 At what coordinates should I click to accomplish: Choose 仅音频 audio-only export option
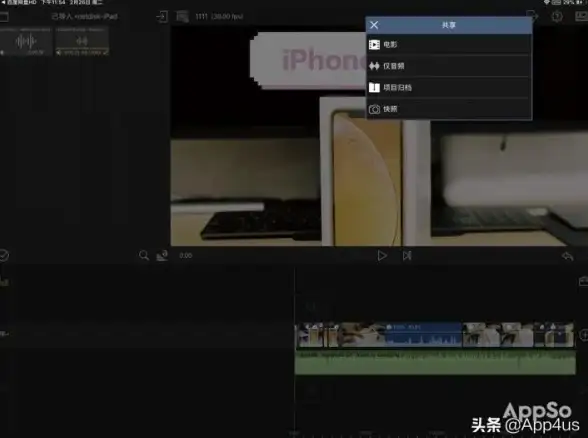coord(449,66)
